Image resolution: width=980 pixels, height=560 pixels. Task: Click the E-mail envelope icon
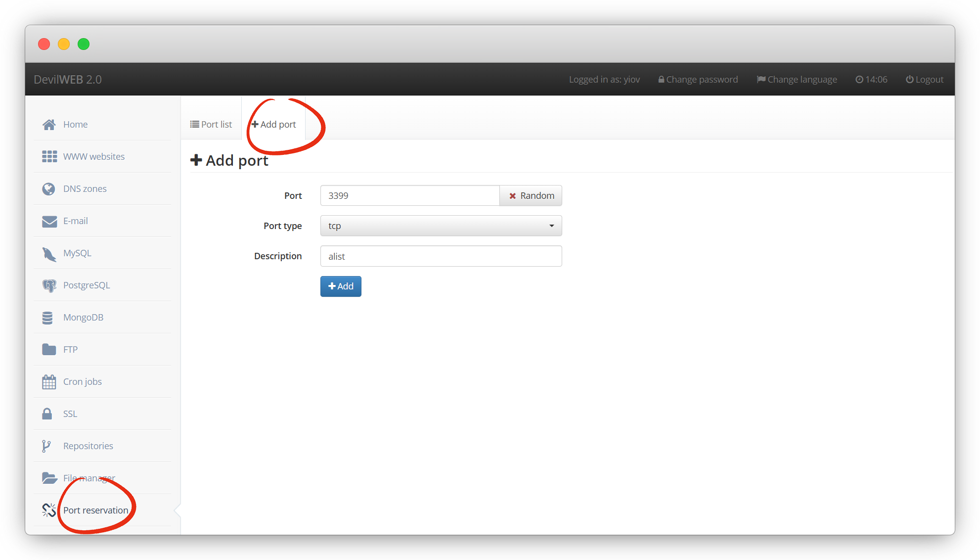click(x=49, y=221)
